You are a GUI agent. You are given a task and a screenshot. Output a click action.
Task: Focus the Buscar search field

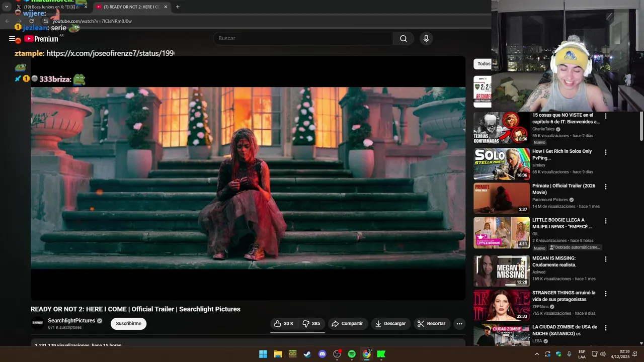coord(303,39)
